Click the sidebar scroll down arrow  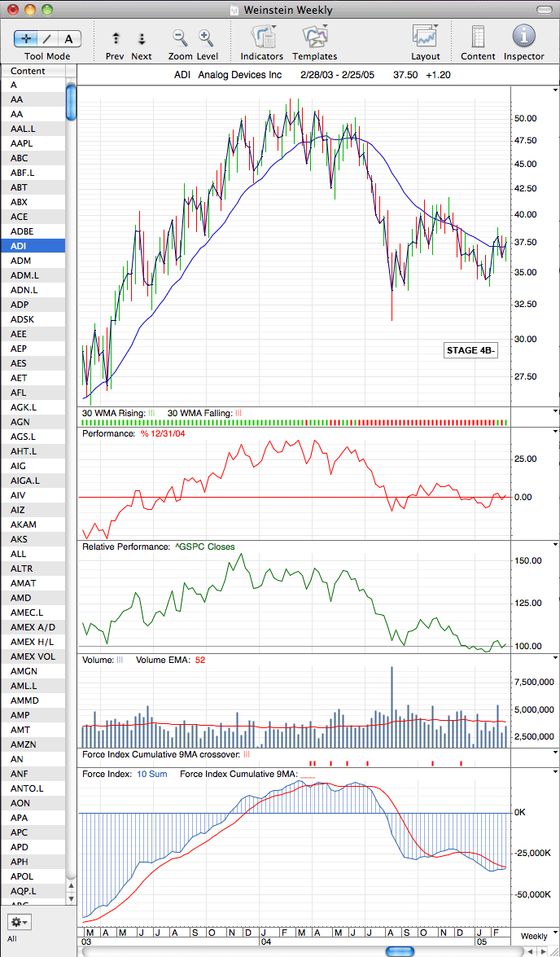click(x=71, y=898)
